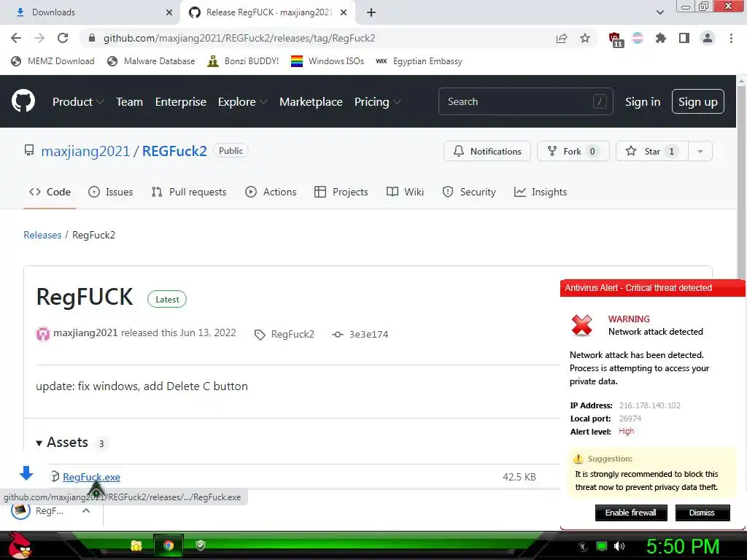Go back to the previous page
This screenshot has height=560, width=747.
(16, 38)
